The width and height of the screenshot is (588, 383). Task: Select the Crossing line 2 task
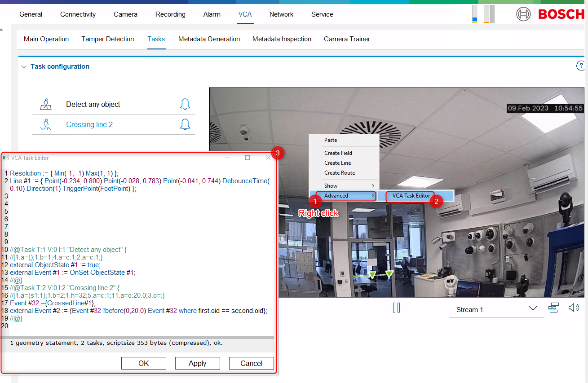[89, 125]
